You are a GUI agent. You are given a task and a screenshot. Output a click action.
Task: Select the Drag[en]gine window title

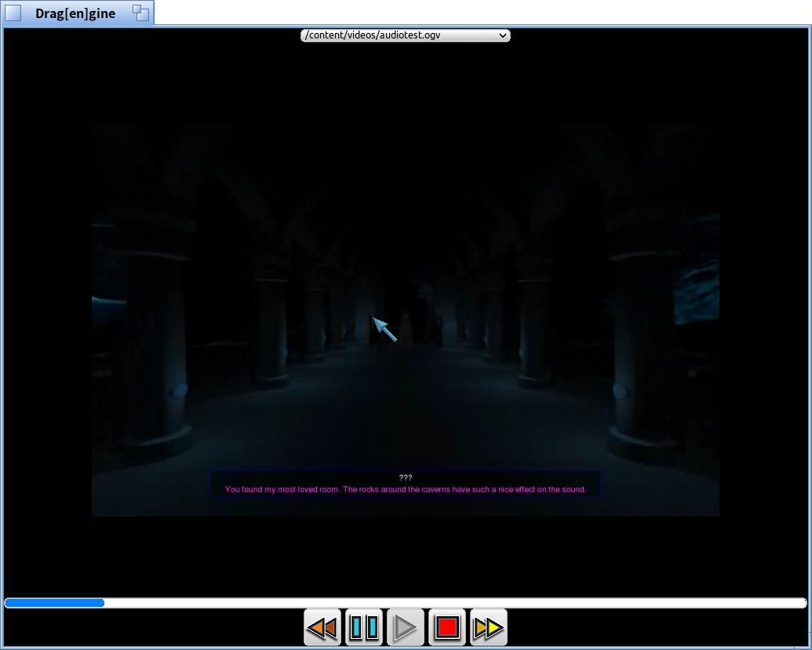point(75,13)
